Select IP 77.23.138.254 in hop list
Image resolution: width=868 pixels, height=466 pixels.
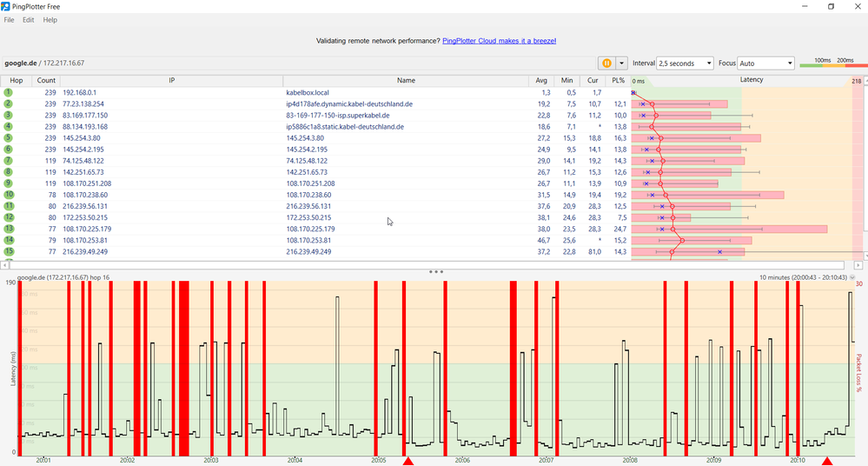pyautogui.click(x=83, y=103)
